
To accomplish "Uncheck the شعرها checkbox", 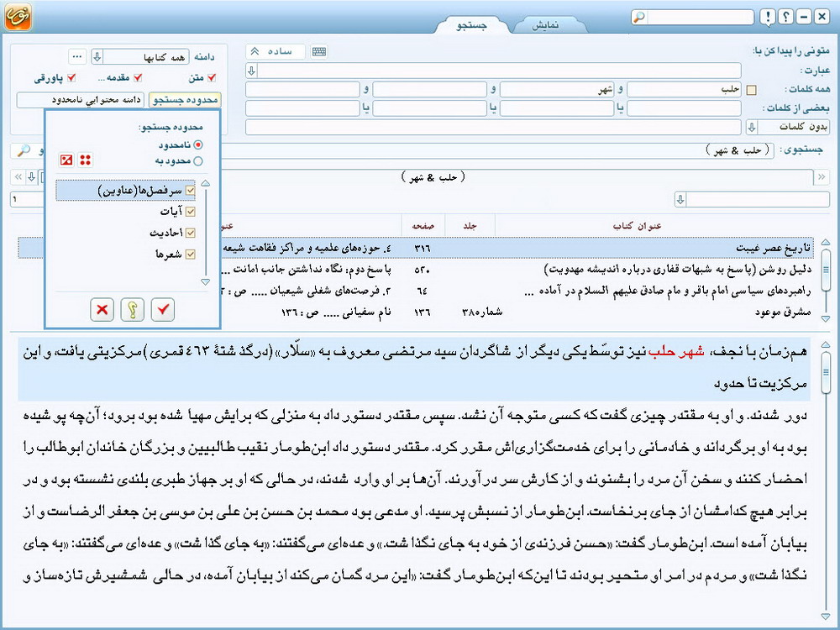I will (x=190, y=255).
